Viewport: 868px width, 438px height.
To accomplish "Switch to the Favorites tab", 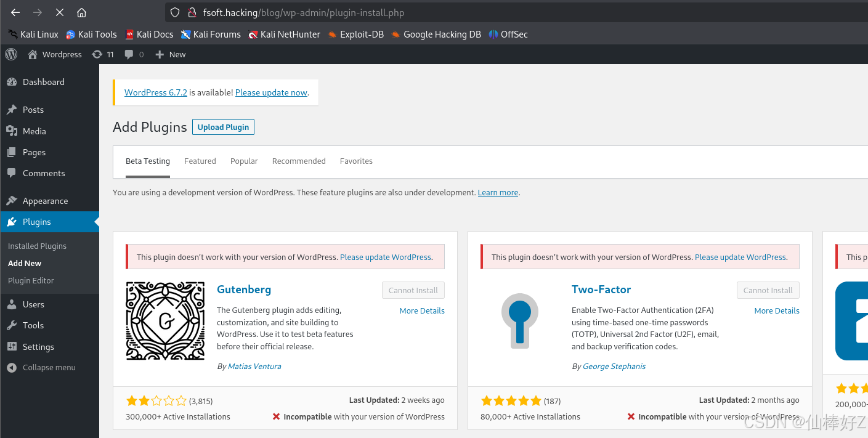I will point(356,161).
